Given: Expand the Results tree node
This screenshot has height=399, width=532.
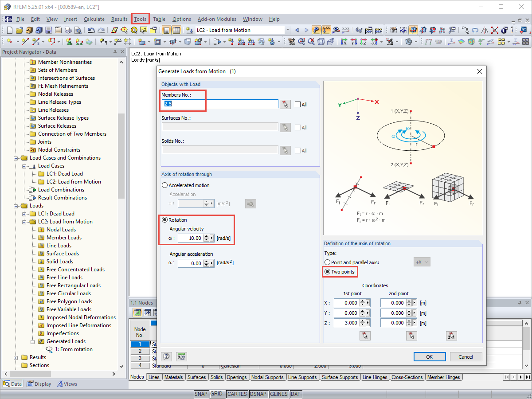Looking at the screenshot, I should tap(16, 357).
